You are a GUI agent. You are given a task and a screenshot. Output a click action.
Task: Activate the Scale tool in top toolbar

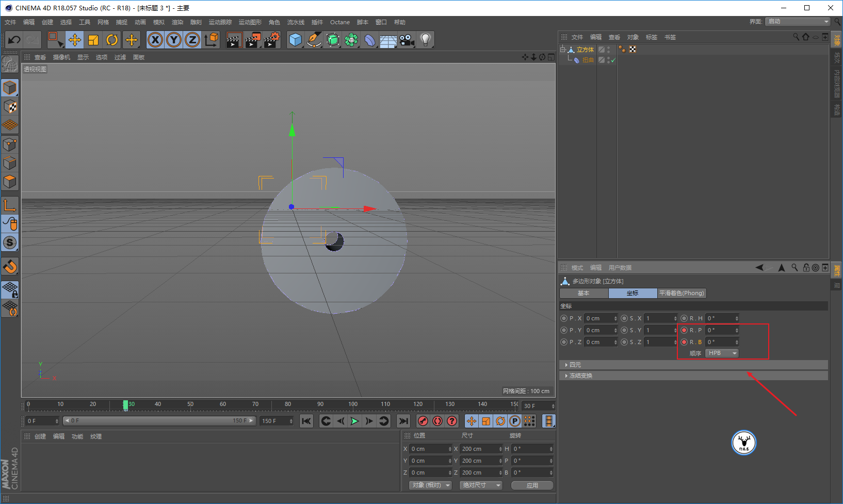coord(93,40)
